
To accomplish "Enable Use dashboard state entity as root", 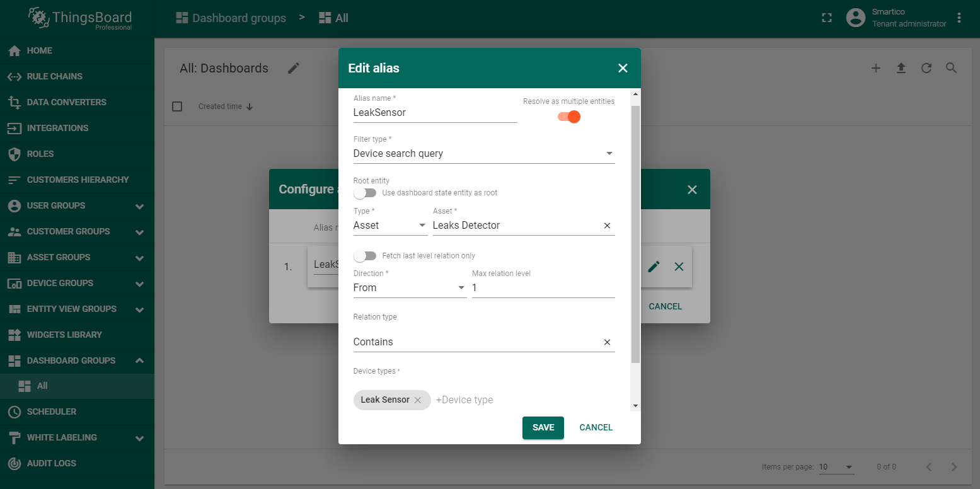I will tap(365, 193).
